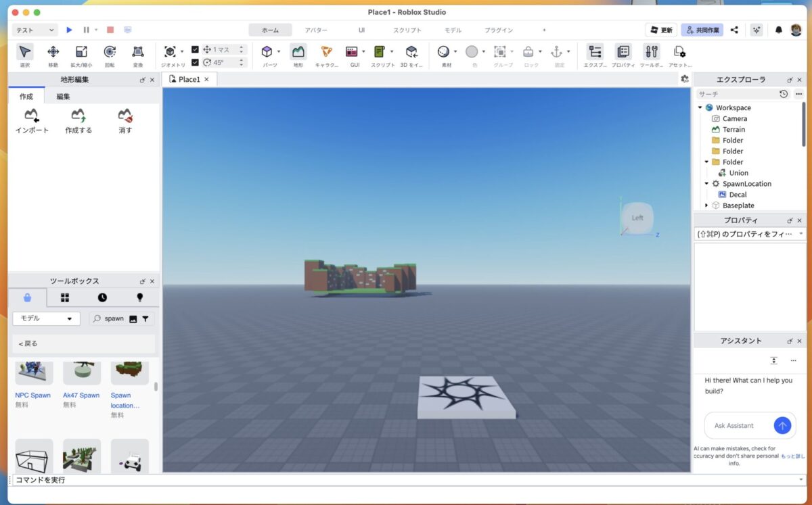812x505 pixels.
Task: Select the Move (移動) tool
Action: (x=53, y=52)
